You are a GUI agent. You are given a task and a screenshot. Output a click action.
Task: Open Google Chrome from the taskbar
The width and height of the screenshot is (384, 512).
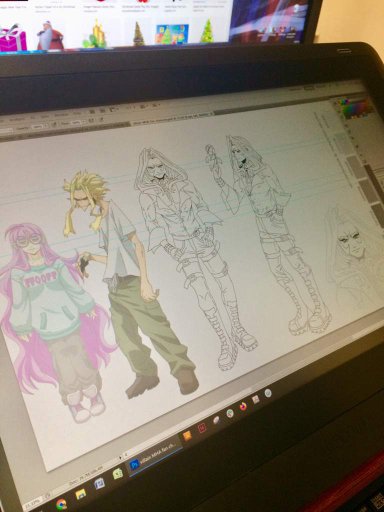point(61,503)
